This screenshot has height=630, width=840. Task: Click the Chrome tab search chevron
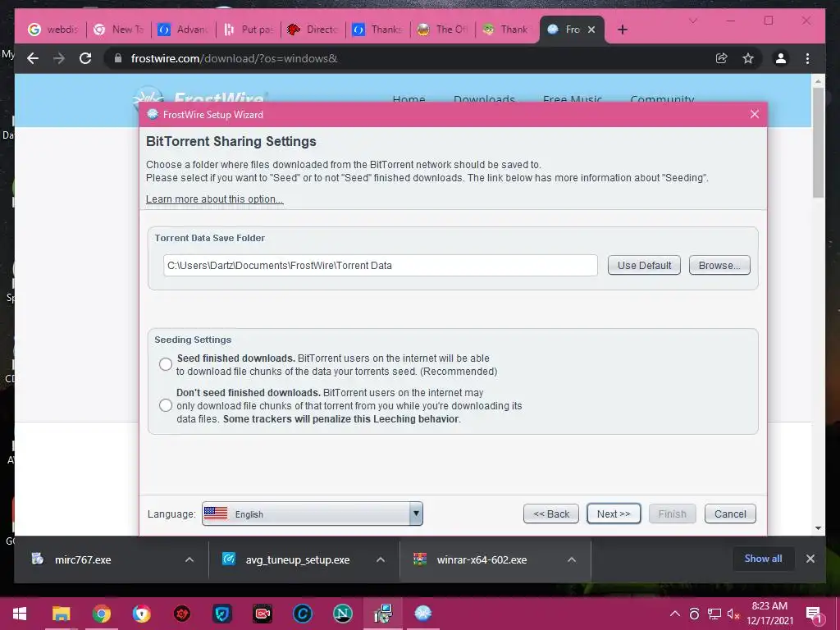[x=692, y=21]
